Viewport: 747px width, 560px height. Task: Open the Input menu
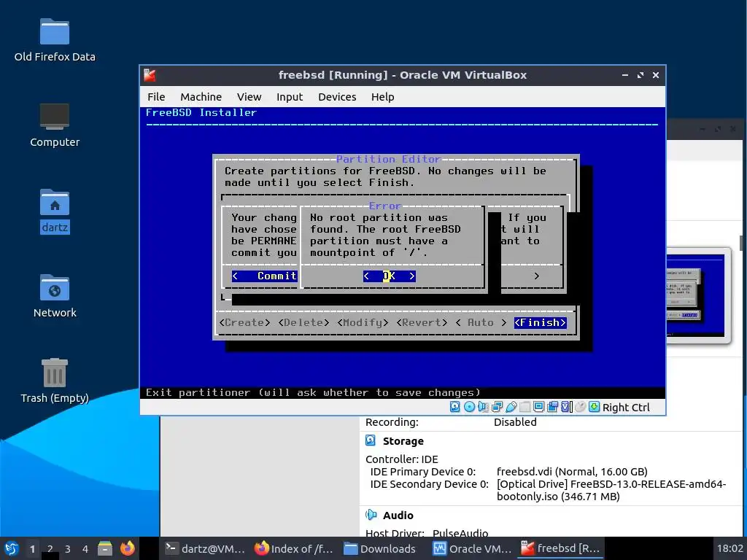click(290, 97)
